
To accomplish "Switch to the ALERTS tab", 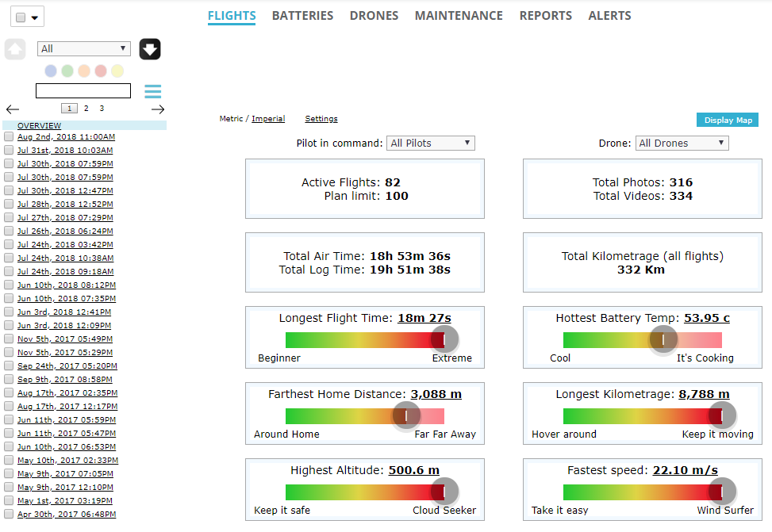I will point(609,16).
